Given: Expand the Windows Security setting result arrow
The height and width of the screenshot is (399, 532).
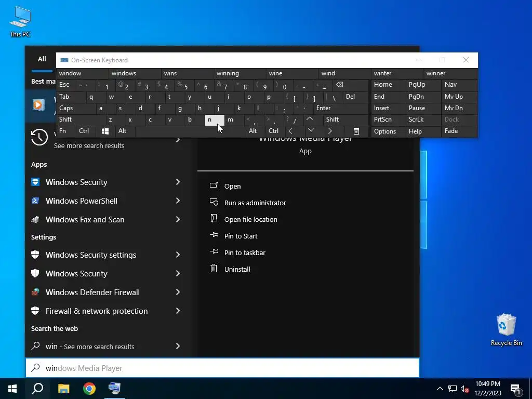Looking at the screenshot, I should tap(178, 273).
